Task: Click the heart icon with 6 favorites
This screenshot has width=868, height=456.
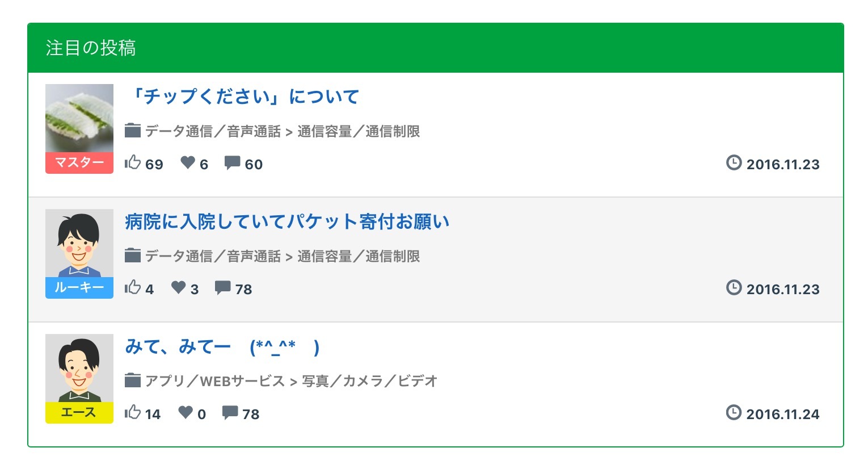Action: tap(188, 163)
